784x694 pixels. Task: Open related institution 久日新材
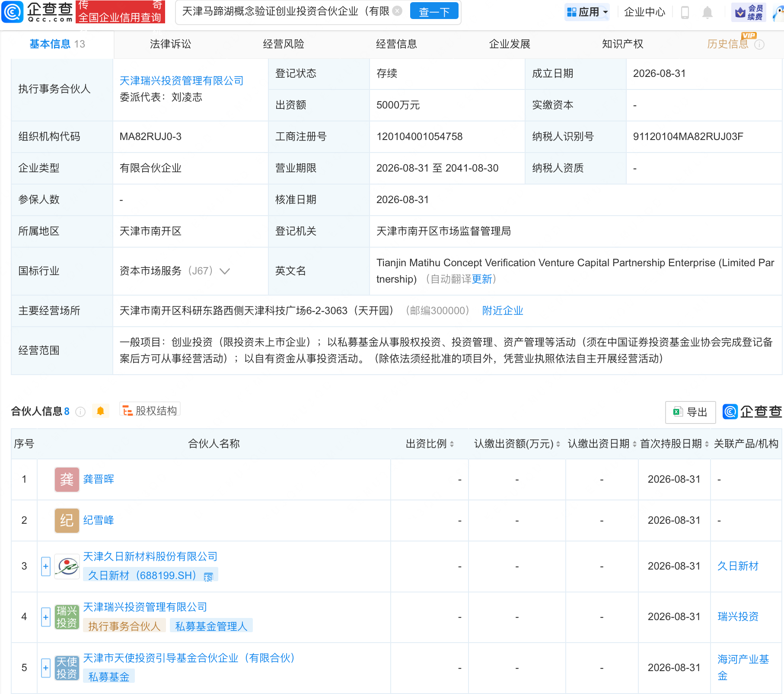tap(738, 566)
